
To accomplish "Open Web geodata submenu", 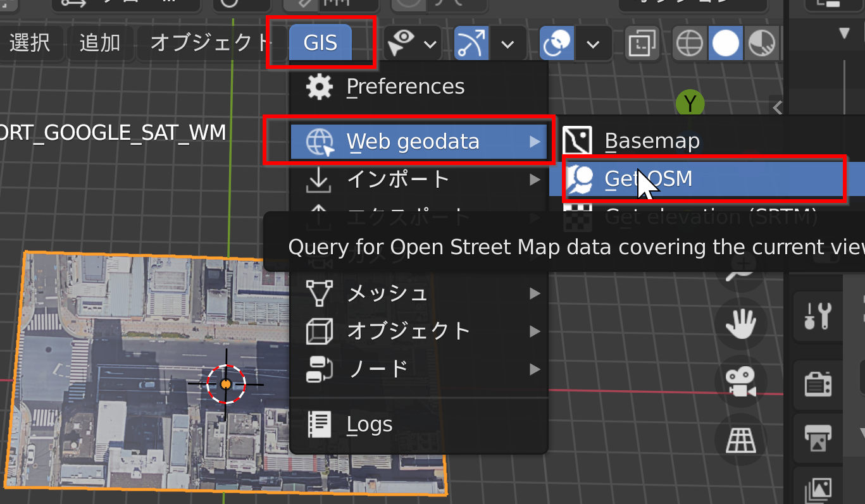I will 418,142.
